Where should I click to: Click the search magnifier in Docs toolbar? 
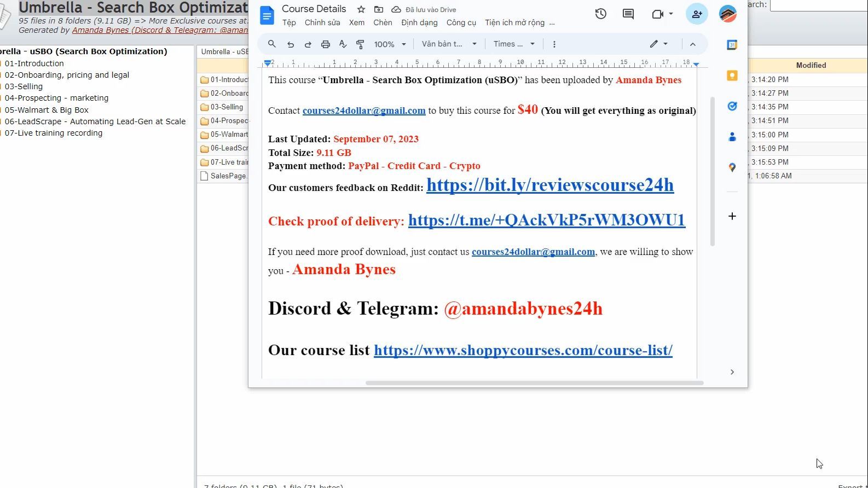272,44
